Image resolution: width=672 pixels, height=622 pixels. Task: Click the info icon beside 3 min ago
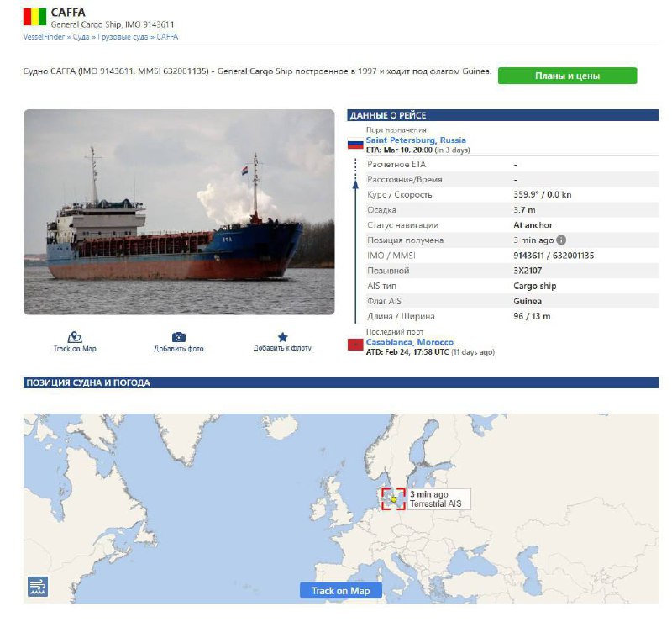561,240
